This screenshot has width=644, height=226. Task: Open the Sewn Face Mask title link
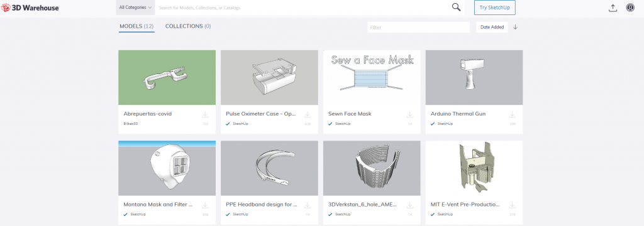pos(350,114)
